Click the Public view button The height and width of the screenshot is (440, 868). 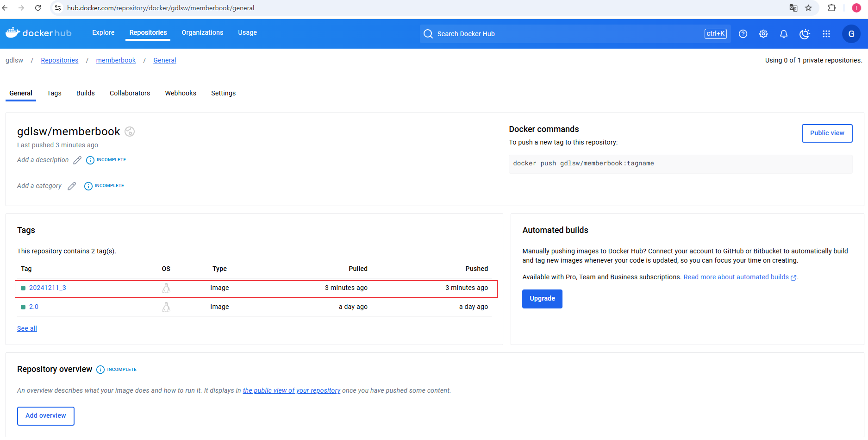tap(827, 133)
